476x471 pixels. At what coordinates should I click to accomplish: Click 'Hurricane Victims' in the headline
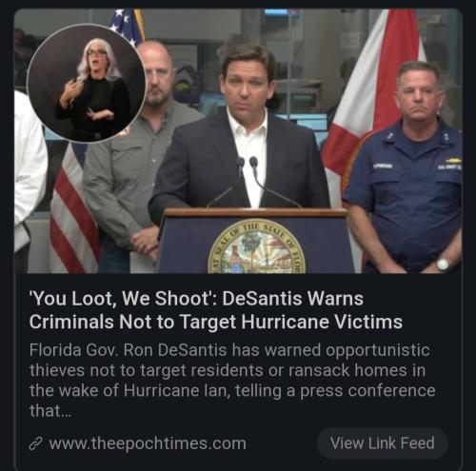[322, 322]
